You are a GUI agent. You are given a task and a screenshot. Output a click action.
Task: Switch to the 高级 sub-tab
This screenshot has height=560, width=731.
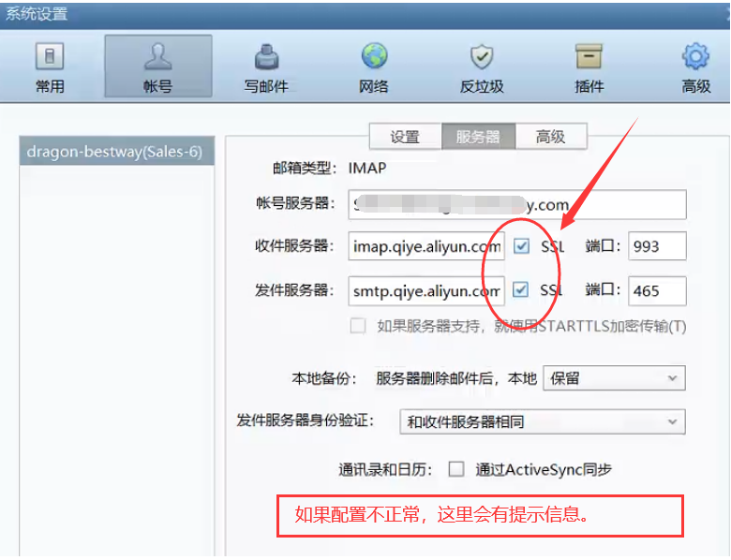[x=551, y=137]
